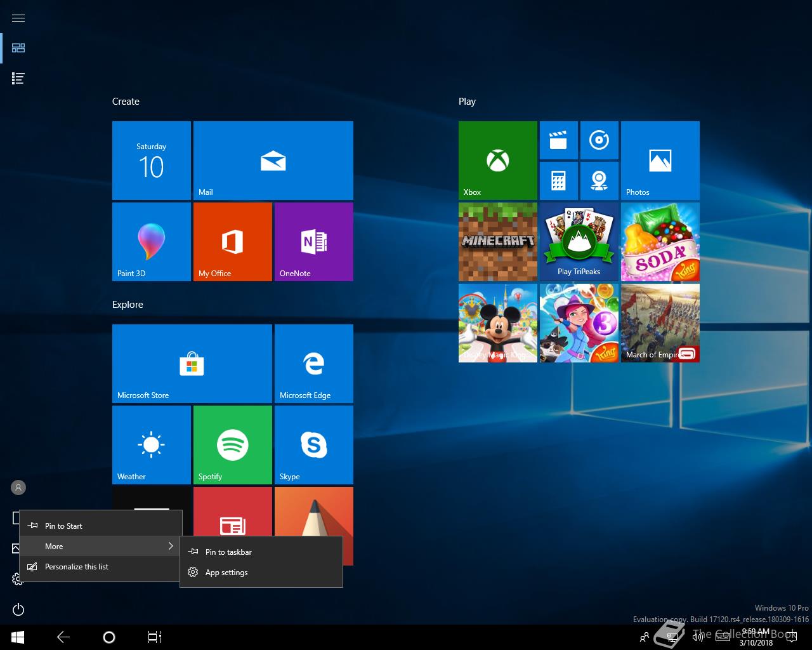The width and height of the screenshot is (812, 650).
Task: Open Task View on taskbar
Action: click(x=155, y=637)
